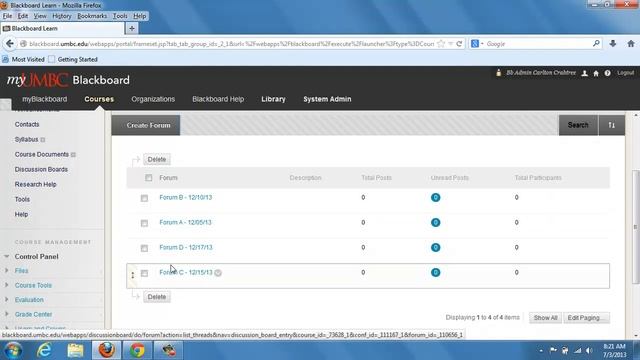Bookmark this page with the star icon

coord(441,44)
